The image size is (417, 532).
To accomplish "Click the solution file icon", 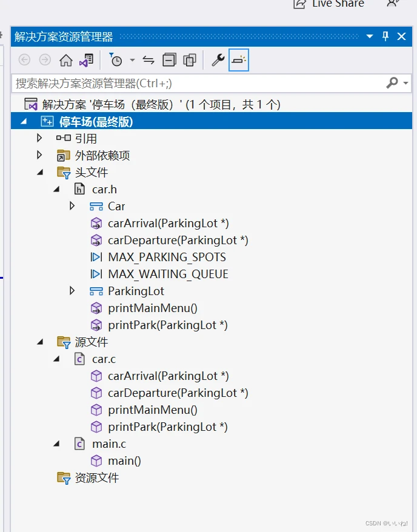I will click(31, 104).
